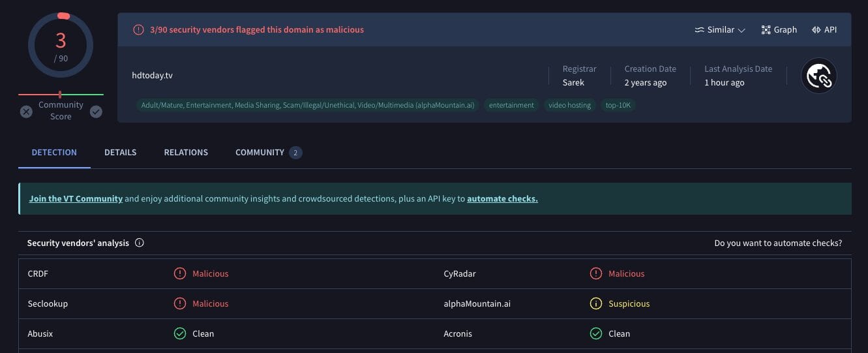Click the Abusix vendor name
The height and width of the screenshot is (353, 868).
click(40, 333)
